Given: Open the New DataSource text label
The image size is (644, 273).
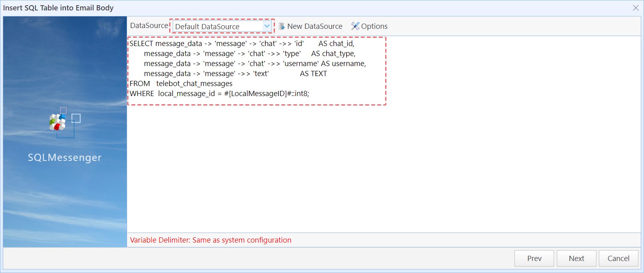Looking at the screenshot, I should click(315, 26).
